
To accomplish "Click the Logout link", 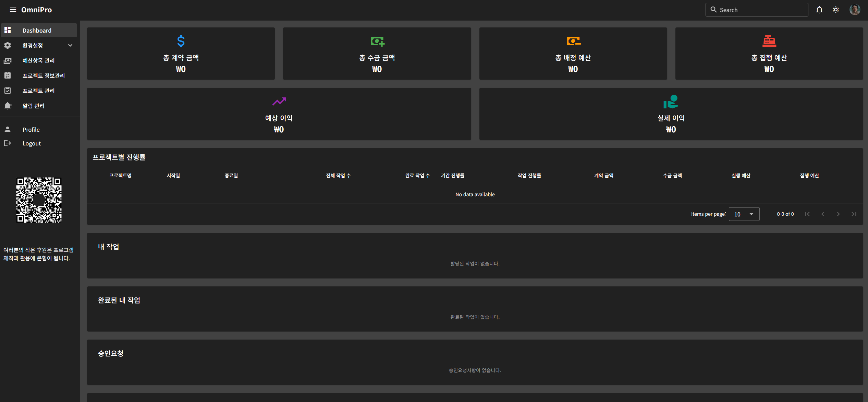I will [x=32, y=143].
